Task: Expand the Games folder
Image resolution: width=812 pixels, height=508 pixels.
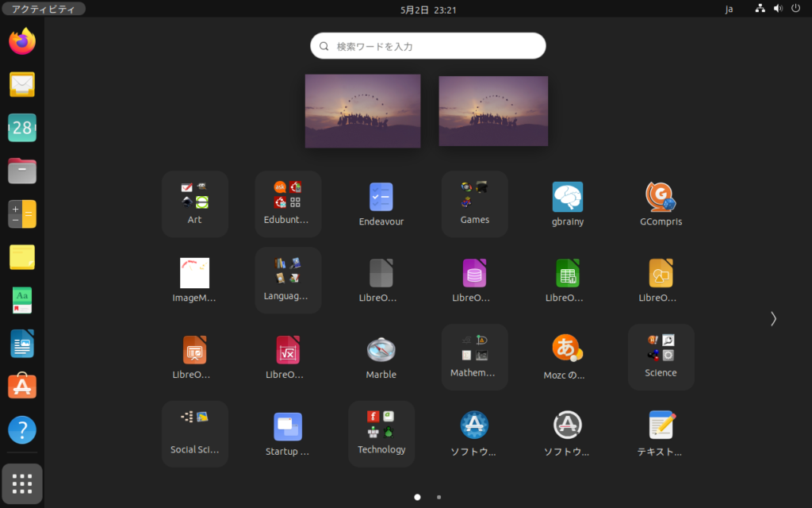Action: click(474, 197)
